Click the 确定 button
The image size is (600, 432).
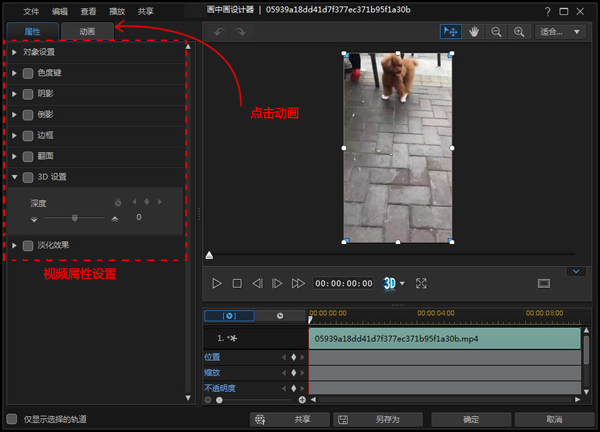click(471, 419)
